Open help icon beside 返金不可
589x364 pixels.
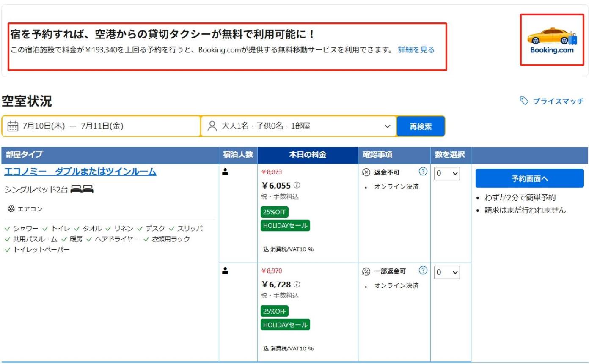[422, 172]
